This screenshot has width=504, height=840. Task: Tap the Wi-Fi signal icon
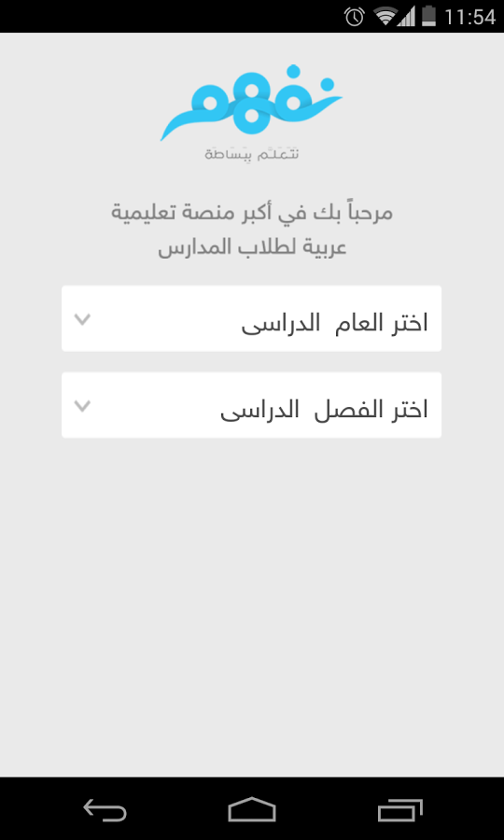point(385,17)
